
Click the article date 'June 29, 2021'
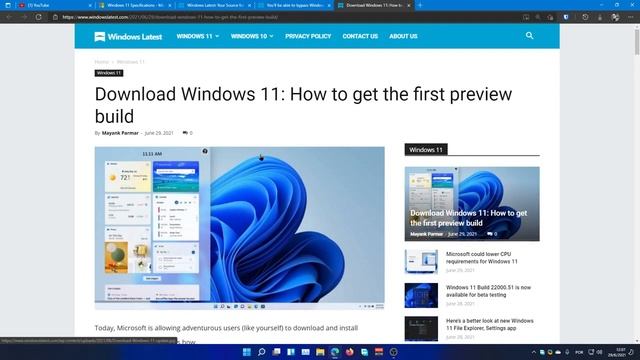159,133
